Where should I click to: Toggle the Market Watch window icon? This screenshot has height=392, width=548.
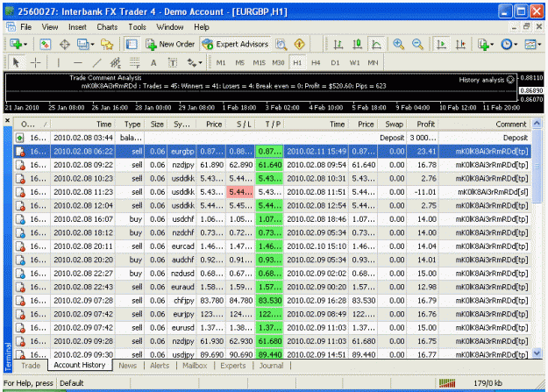[45, 44]
